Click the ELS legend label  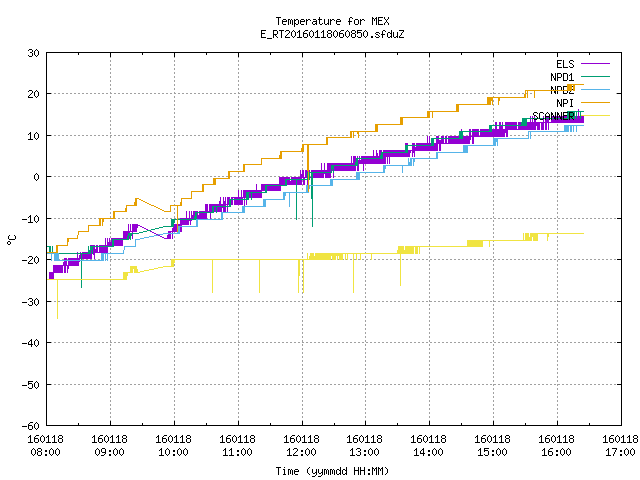click(x=565, y=64)
